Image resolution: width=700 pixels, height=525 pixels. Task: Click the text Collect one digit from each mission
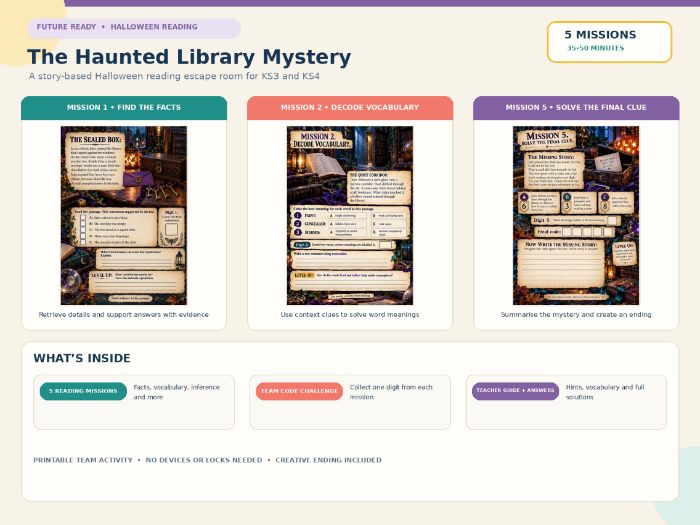pos(391,392)
